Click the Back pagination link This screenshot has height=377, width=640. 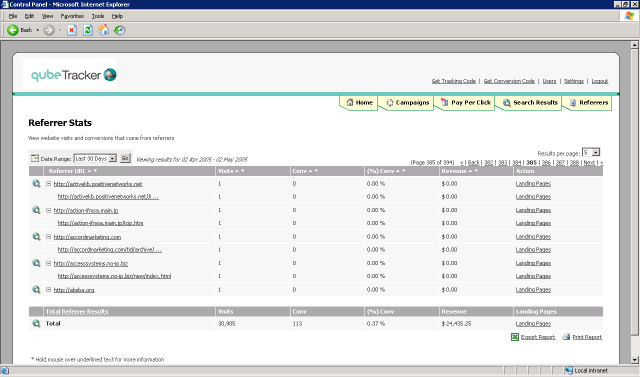(x=473, y=163)
